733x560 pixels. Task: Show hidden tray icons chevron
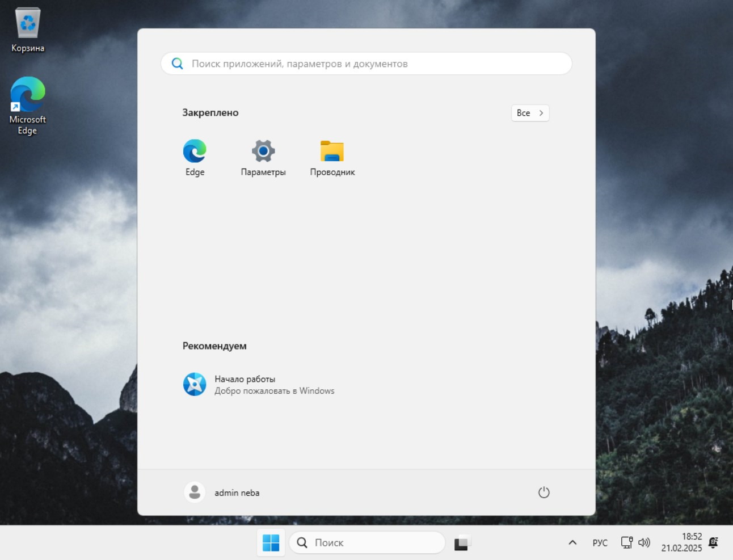[x=572, y=542]
